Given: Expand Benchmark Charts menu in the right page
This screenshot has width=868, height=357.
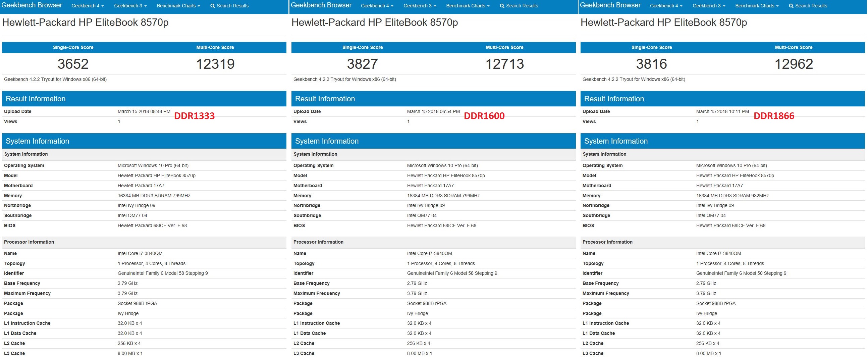Looking at the screenshot, I should point(757,6).
